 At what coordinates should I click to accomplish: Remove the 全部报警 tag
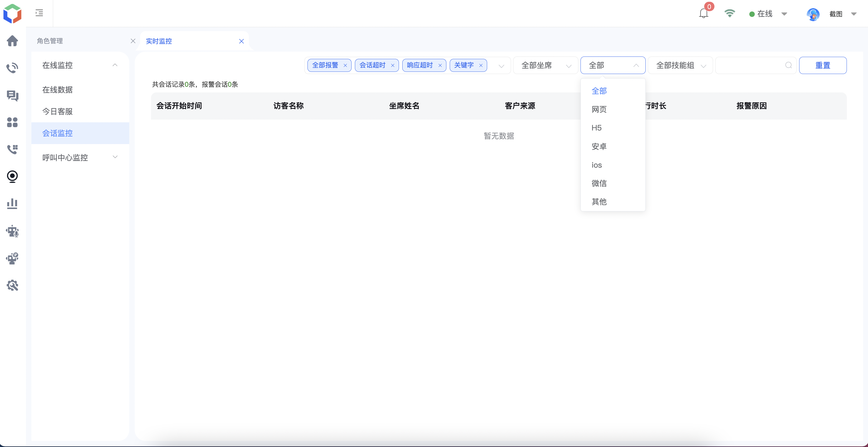(345, 65)
